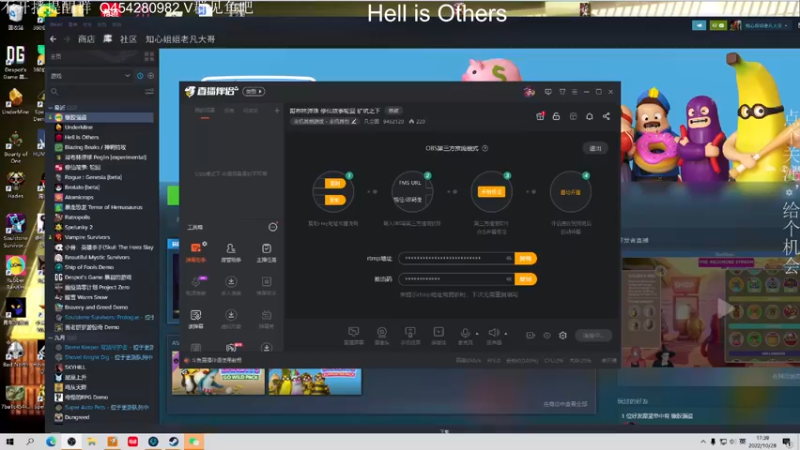Screen dimensions: 800x450
Task: Reveal the rtmp address with eye icon
Action: pos(509,258)
